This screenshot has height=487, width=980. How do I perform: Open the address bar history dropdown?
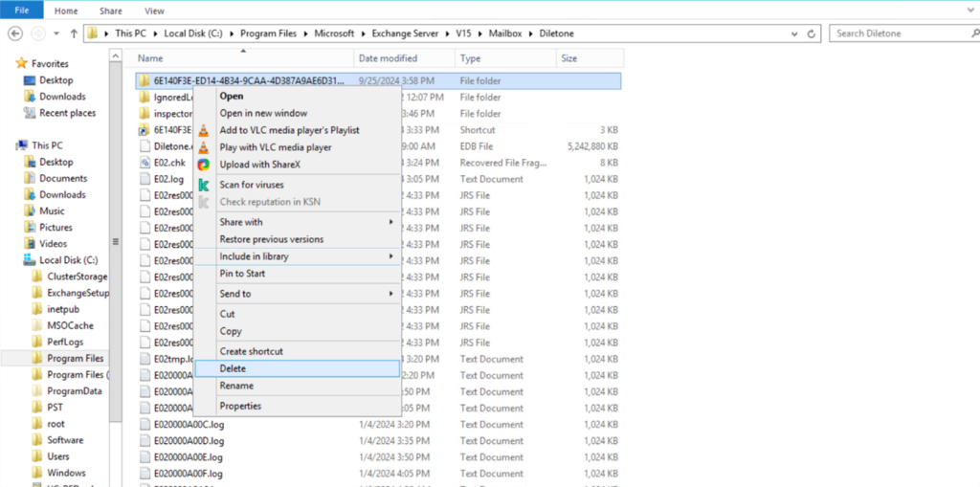(x=793, y=33)
